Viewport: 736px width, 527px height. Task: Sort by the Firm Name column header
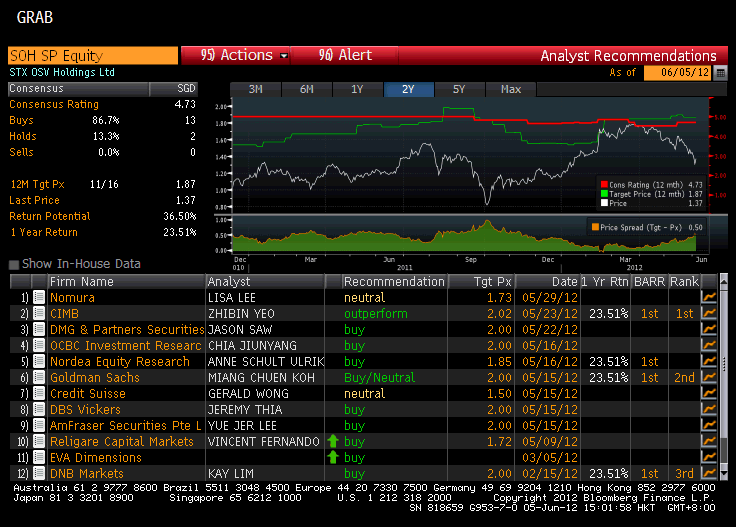click(x=126, y=282)
